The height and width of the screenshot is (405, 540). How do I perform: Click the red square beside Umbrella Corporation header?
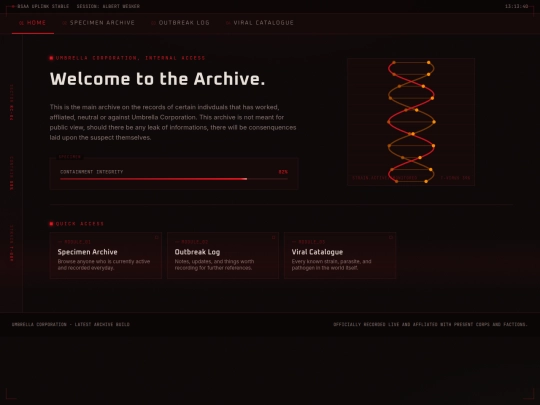pos(51,58)
